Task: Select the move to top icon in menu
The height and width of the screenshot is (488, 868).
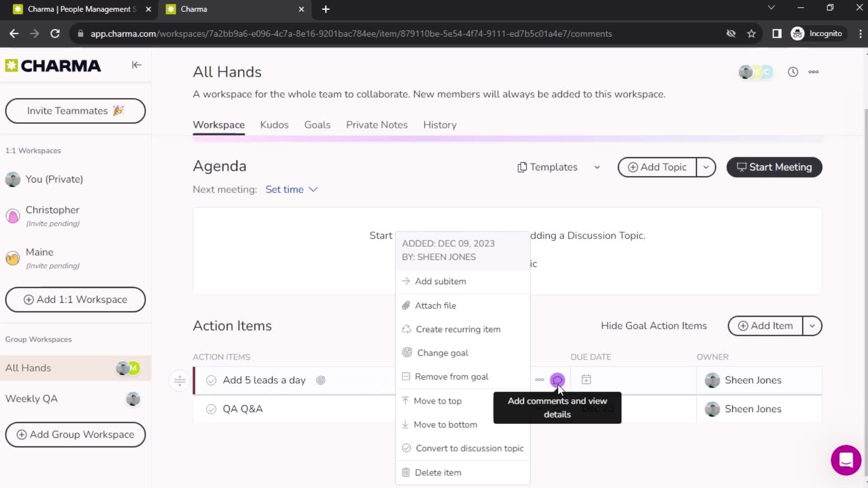Action: pos(406,400)
